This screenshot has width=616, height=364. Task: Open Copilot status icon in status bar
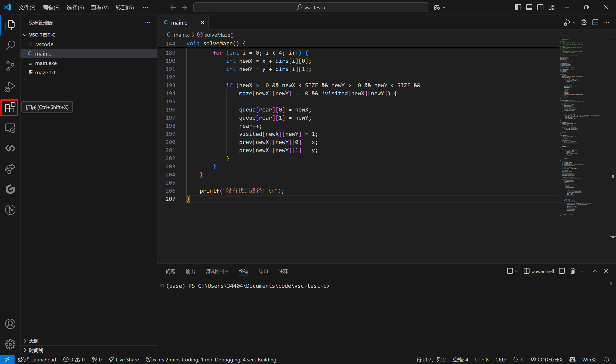coord(573,360)
